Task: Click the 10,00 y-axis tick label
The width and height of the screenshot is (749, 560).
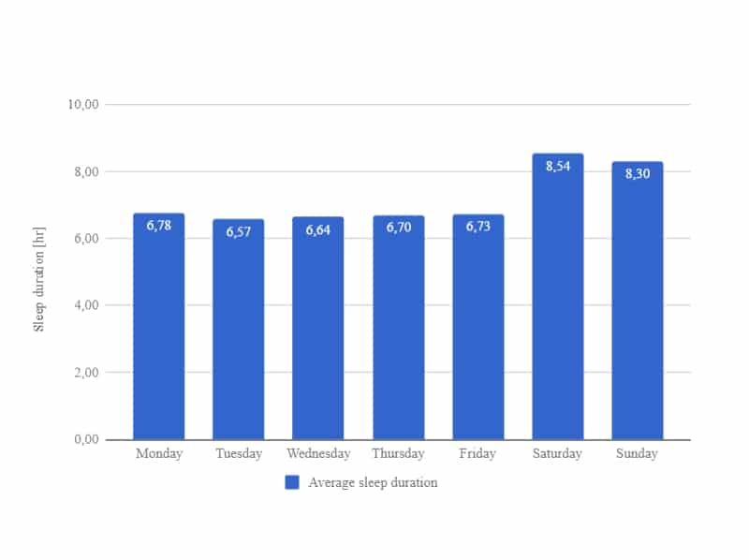Action: click(x=83, y=104)
